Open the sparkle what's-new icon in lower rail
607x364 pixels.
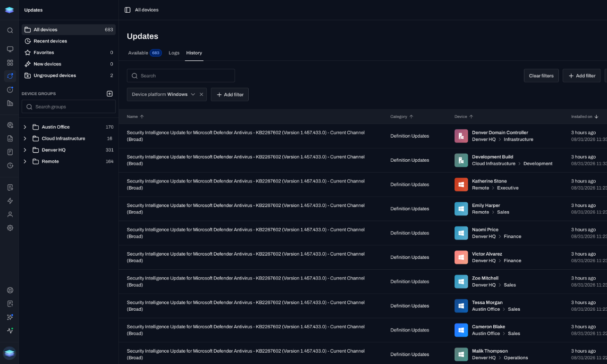(10, 317)
